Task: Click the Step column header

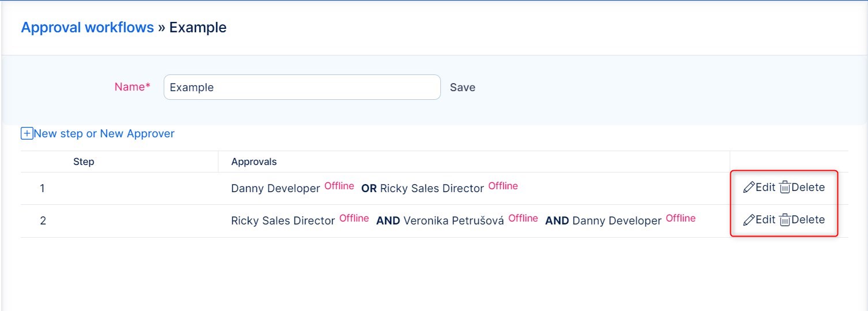Action: [x=84, y=162]
